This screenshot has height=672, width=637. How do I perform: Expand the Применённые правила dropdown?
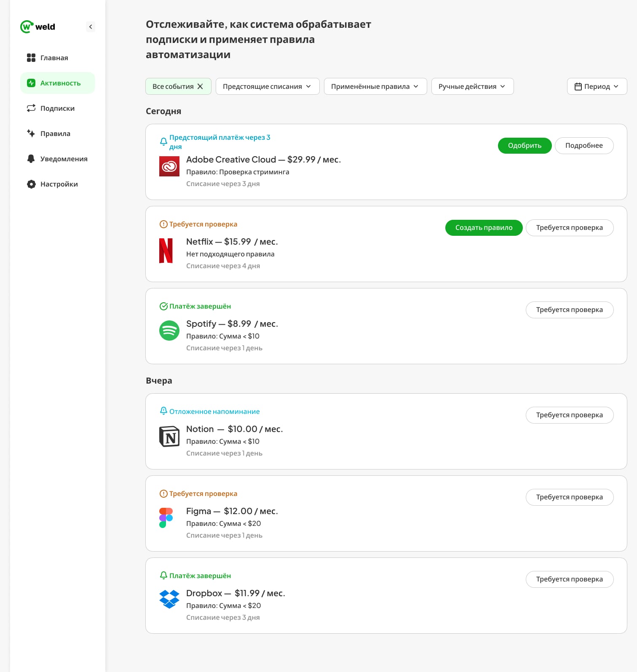tap(375, 86)
